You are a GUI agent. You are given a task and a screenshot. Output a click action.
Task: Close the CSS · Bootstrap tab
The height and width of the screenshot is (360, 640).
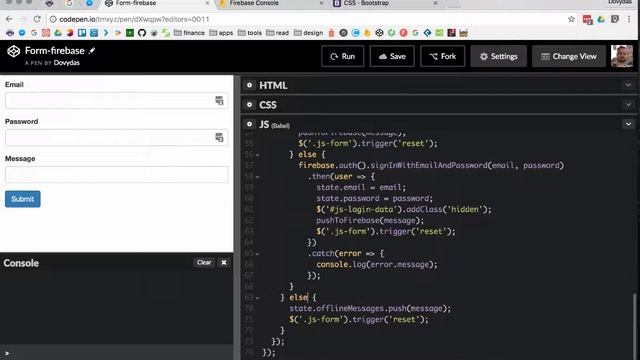[435, 3]
